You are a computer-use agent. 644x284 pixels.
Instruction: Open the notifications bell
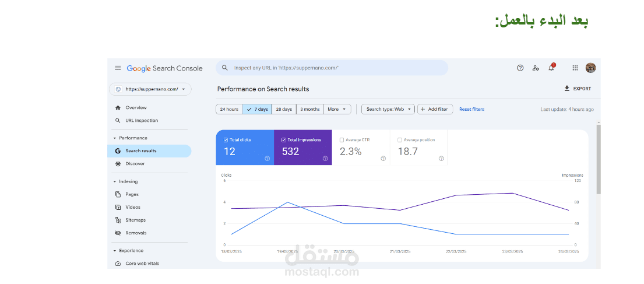[551, 68]
